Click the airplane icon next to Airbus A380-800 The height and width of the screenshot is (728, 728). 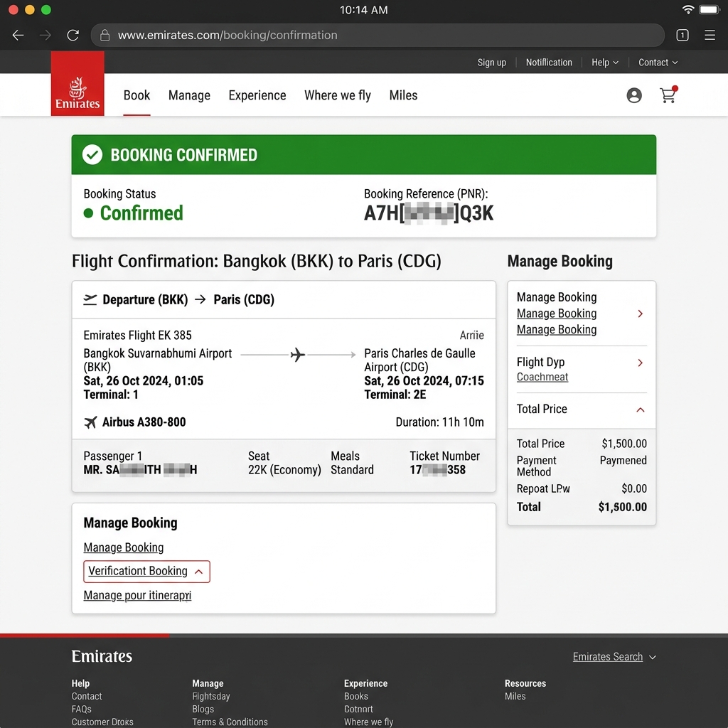pos(90,422)
